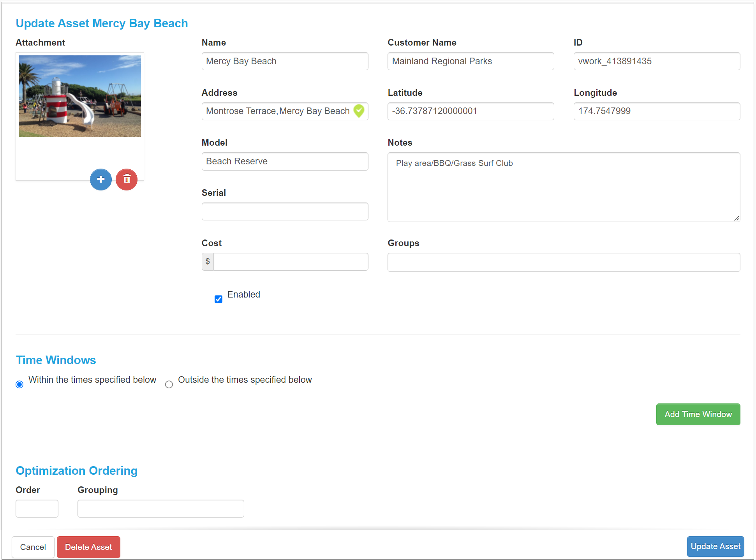756x560 pixels.
Task: Click the blue plus add attachment icon
Action: coord(101,180)
